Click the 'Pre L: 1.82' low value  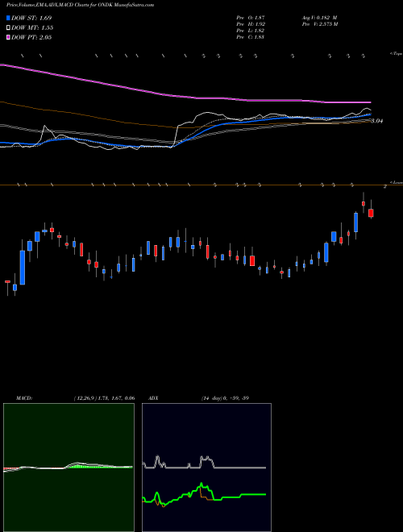pyautogui.click(x=251, y=31)
